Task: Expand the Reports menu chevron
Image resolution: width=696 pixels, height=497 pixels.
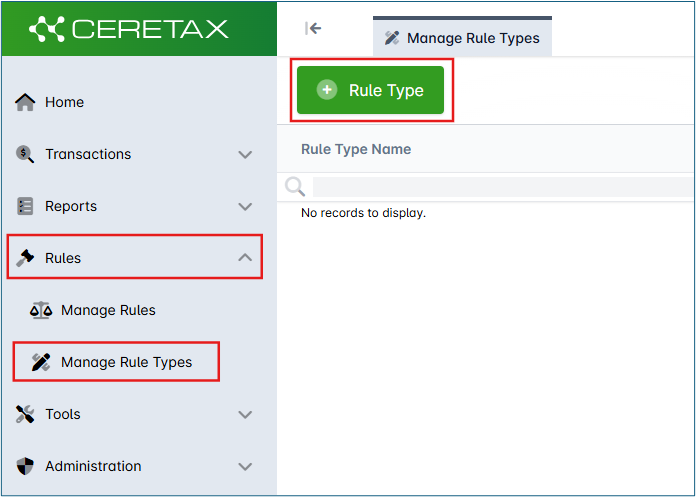Action: point(245,206)
